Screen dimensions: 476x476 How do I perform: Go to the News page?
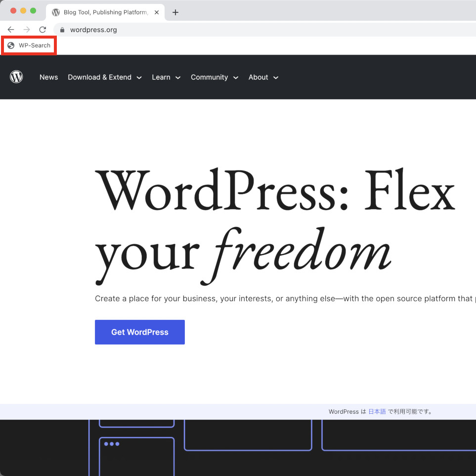(x=48, y=77)
